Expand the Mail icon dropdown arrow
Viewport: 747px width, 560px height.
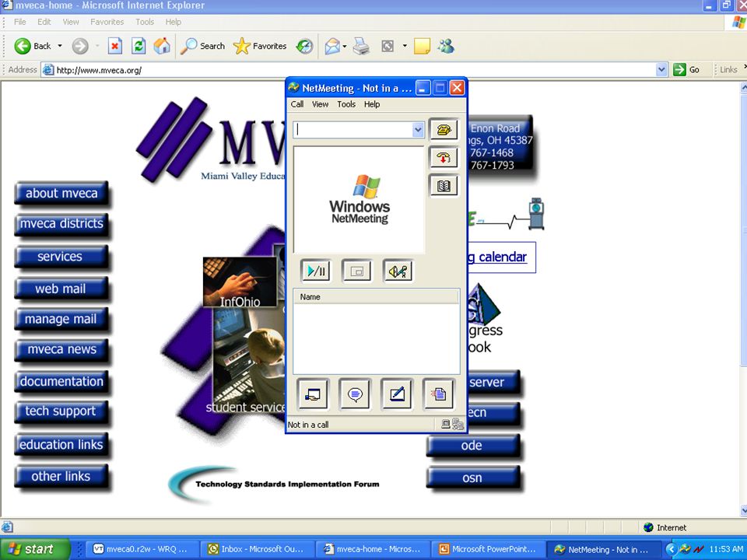click(345, 46)
